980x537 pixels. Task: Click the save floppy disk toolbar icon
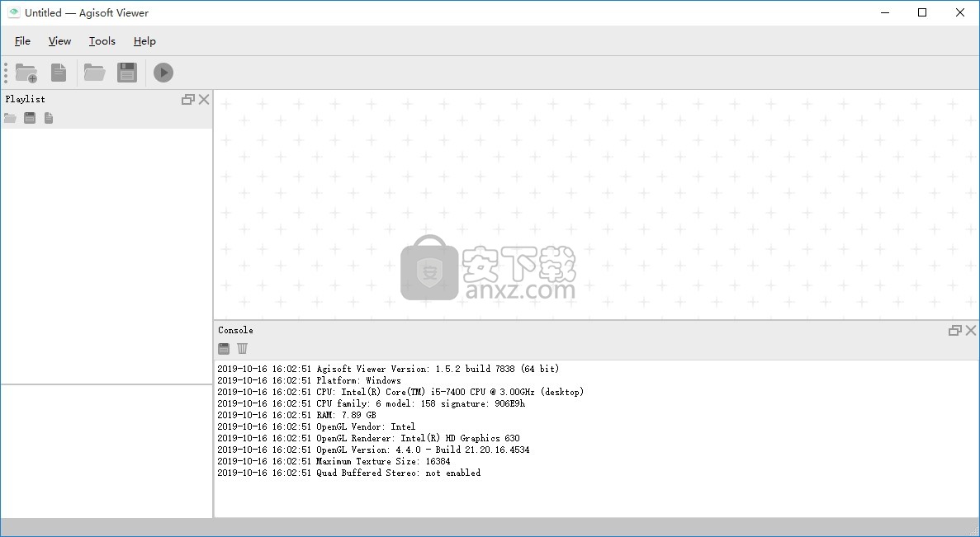pyautogui.click(x=127, y=73)
